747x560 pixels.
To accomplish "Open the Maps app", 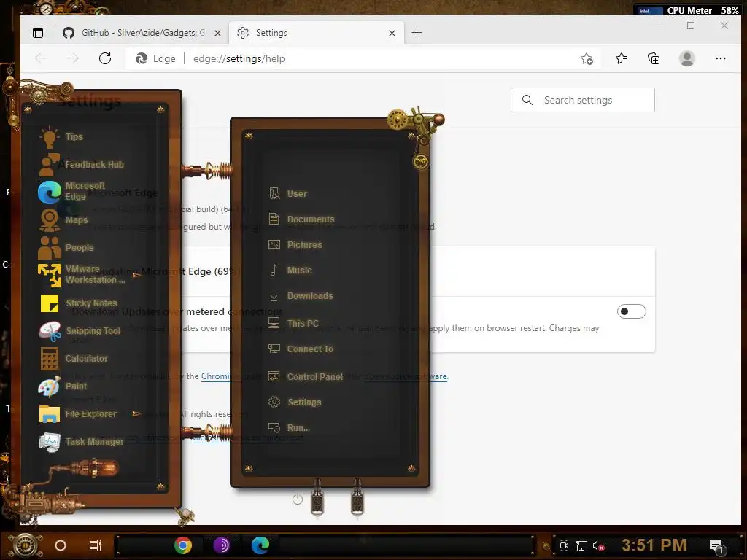I will [64, 220].
